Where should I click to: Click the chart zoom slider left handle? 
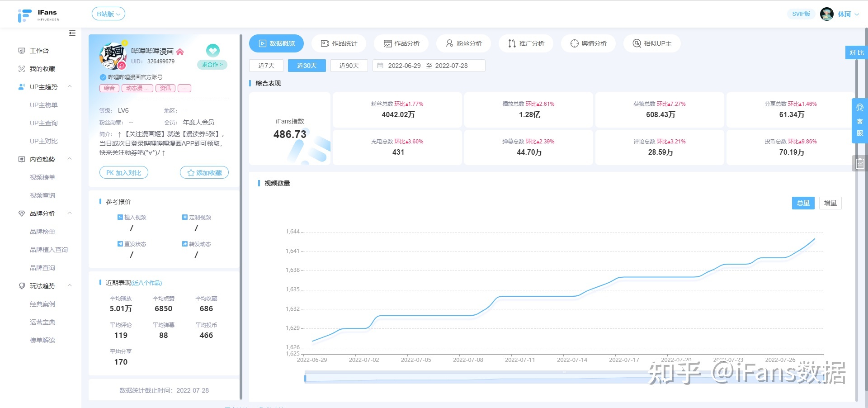[305, 378]
